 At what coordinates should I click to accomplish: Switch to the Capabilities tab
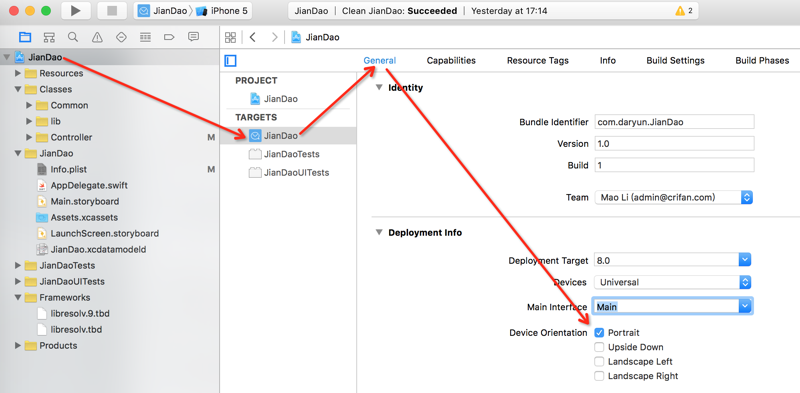click(451, 61)
